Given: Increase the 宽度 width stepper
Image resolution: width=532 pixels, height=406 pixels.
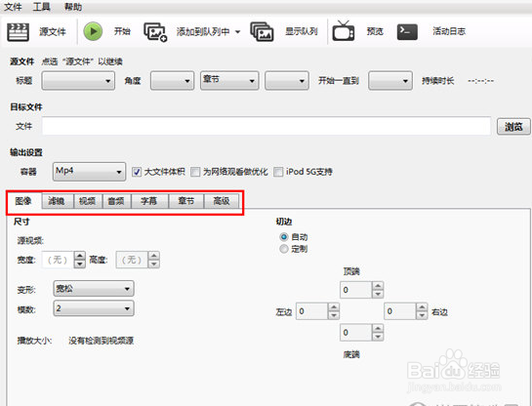Looking at the screenshot, I should tap(80, 256).
